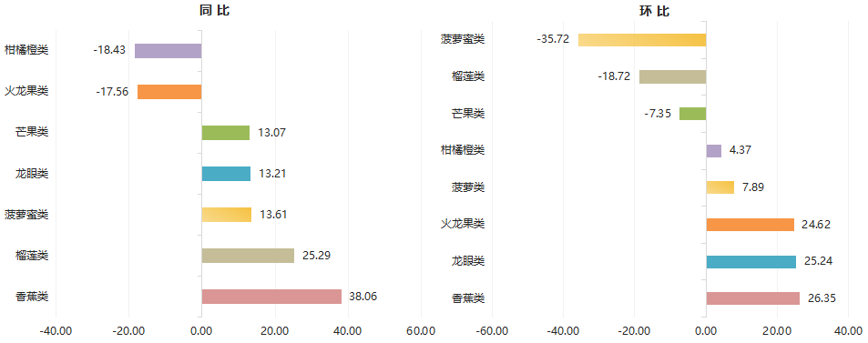This screenshot has width=868, height=343.
Task: Click the green 芒果类 bar showing 13.07
Action: [x=226, y=133]
